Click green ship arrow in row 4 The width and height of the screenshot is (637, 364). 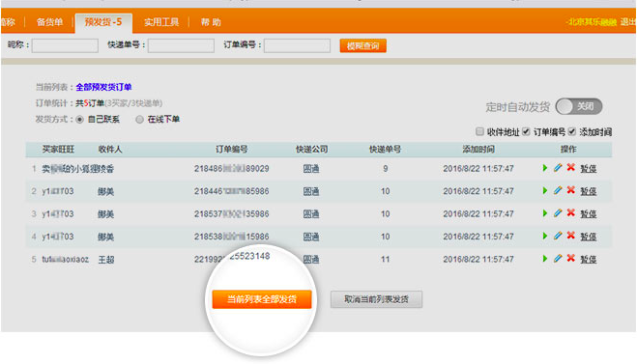pyautogui.click(x=545, y=237)
